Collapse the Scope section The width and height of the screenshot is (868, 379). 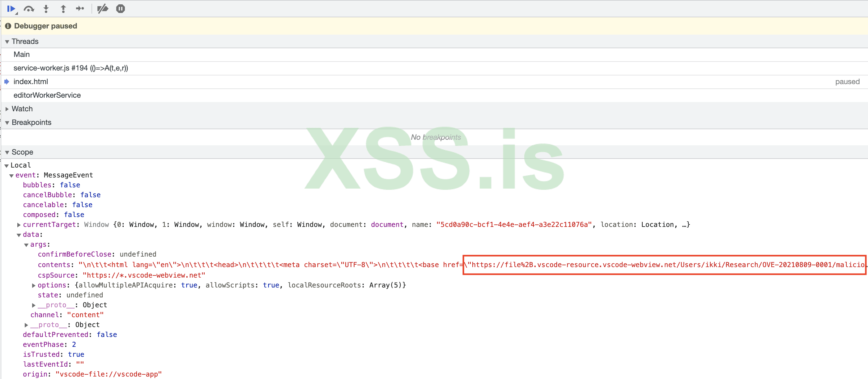[x=7, y=152]
